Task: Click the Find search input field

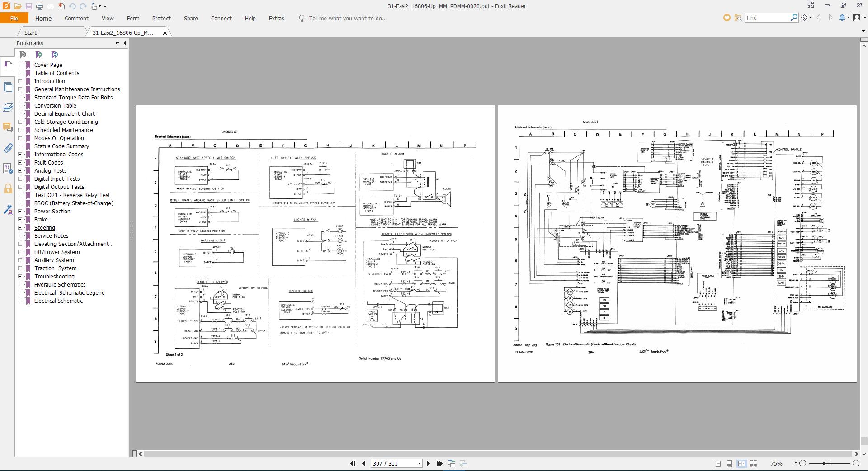Action: tap(769, 18)
